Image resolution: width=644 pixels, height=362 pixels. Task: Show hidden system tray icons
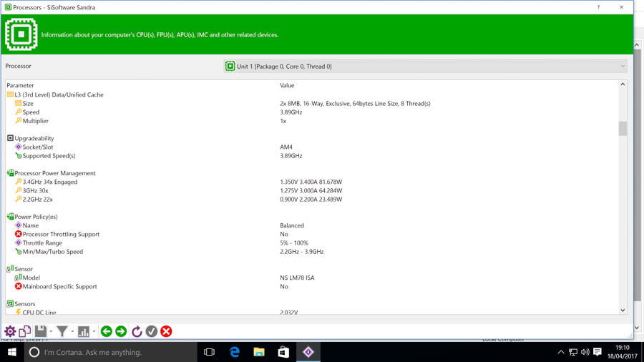[560, 352]
